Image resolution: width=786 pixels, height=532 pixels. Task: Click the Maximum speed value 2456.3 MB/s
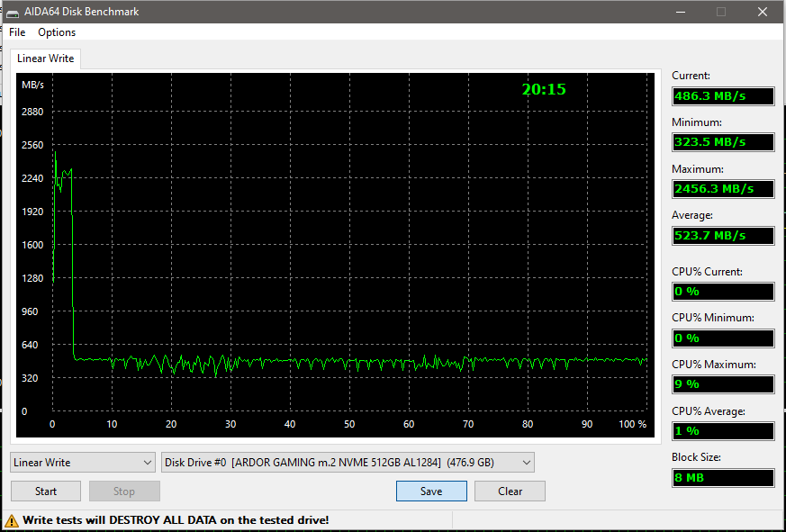(x=723, y=188)
